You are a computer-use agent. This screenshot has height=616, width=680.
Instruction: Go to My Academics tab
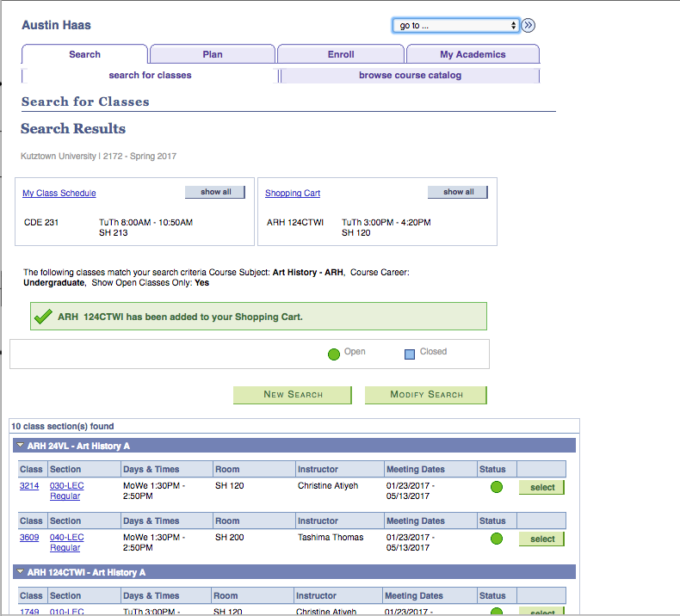coord(473,54)
